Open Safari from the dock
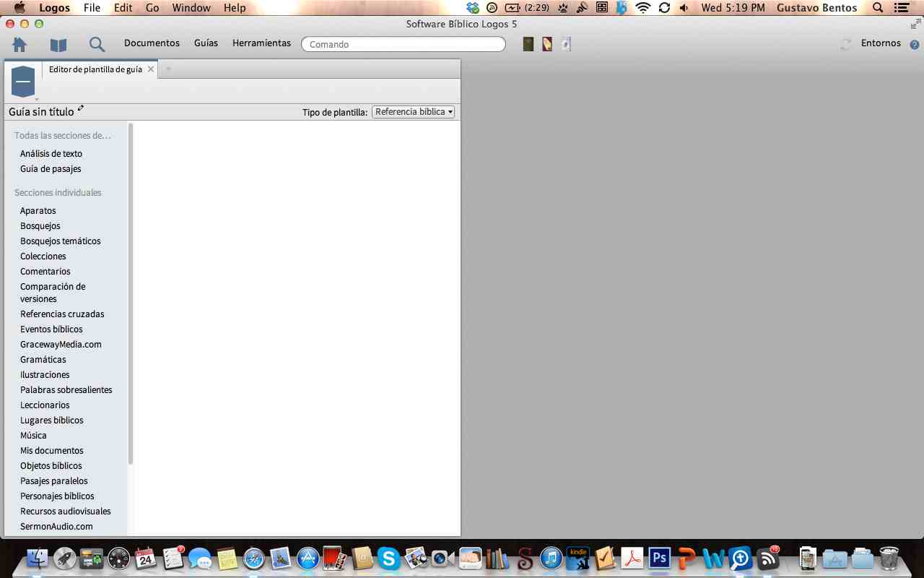 (x=254, y=558)
